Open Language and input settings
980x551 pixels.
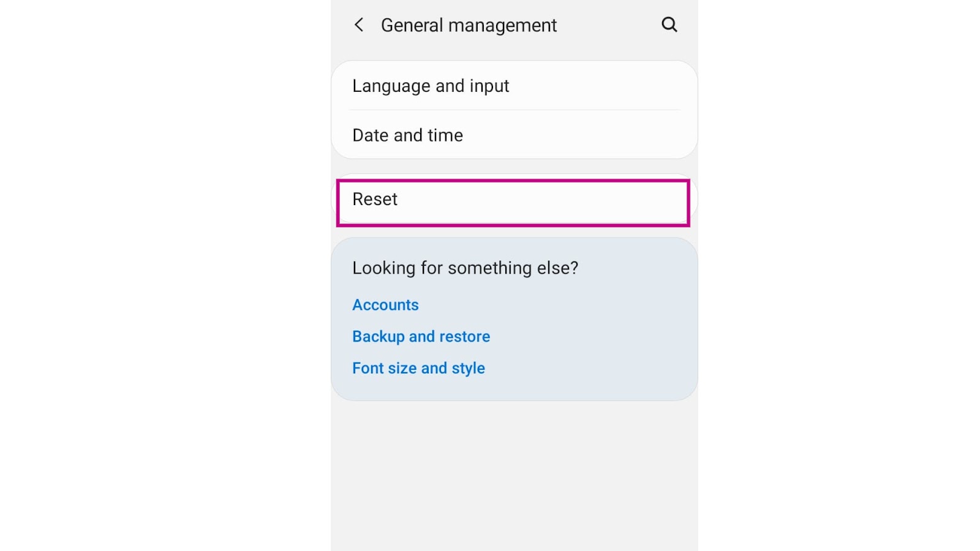431,86
